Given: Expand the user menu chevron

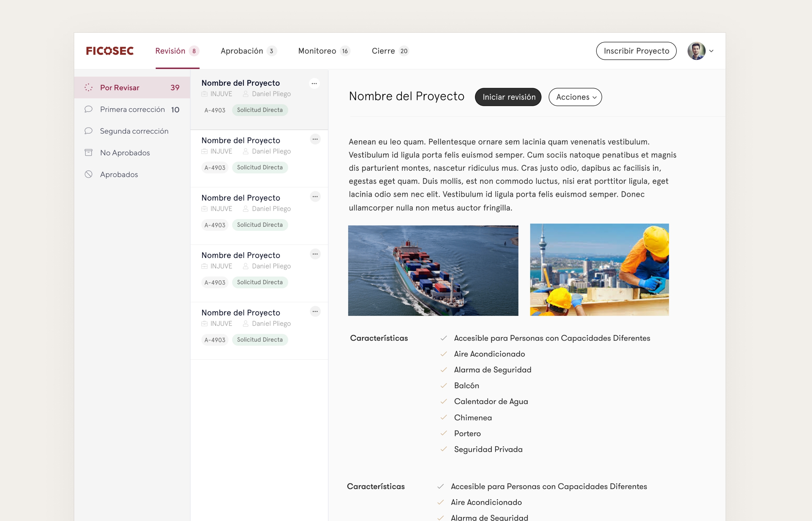Looking at the screenshot, I should [x=711, y=51].
